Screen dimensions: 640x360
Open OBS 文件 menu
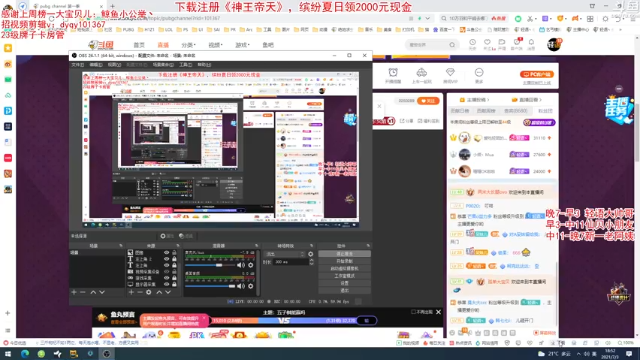77,65
